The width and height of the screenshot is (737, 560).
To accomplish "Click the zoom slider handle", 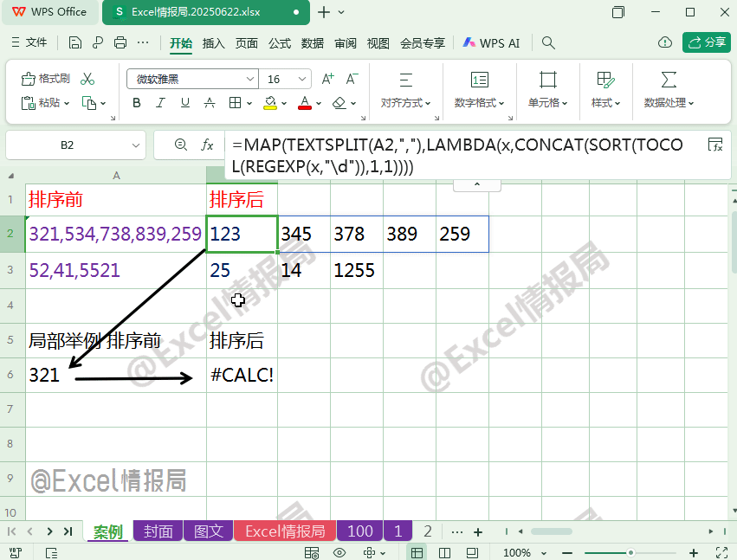I will [630, 552].
